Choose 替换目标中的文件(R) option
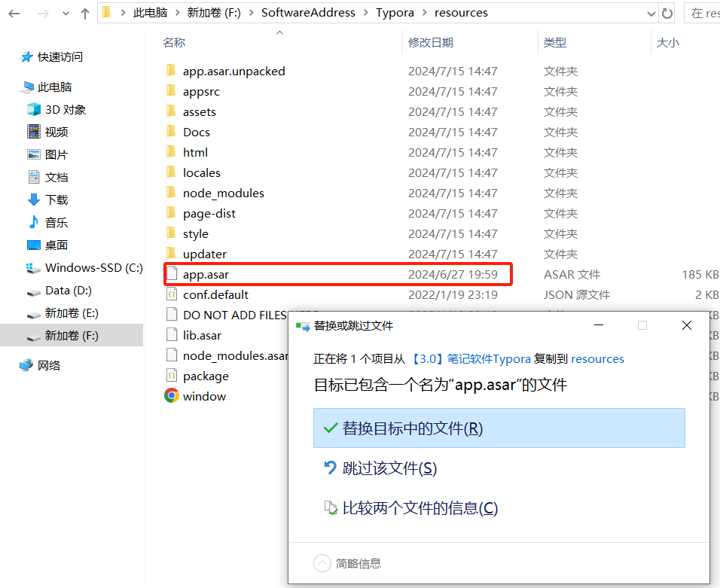Image resolution: width=720 pixels, height=588 pixels. click(499, 428)
